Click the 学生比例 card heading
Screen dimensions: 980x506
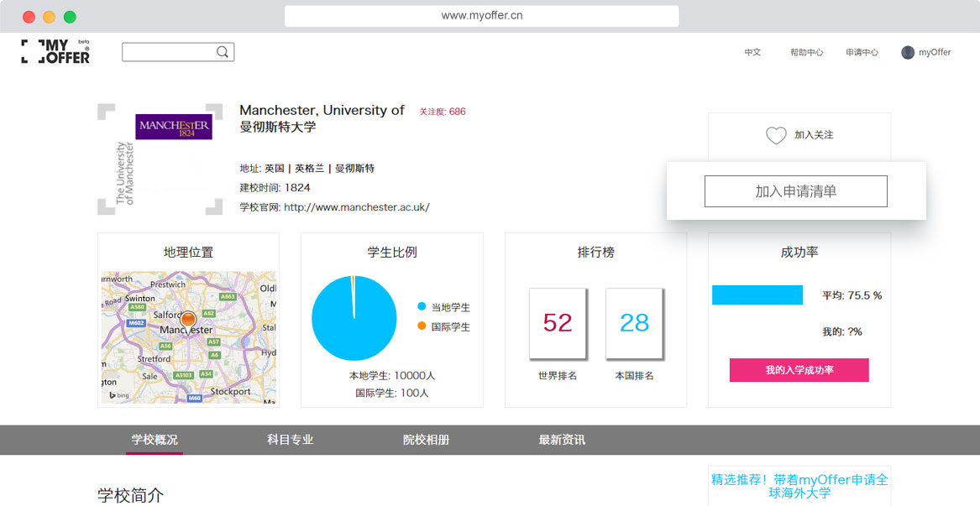coord(392,253)
